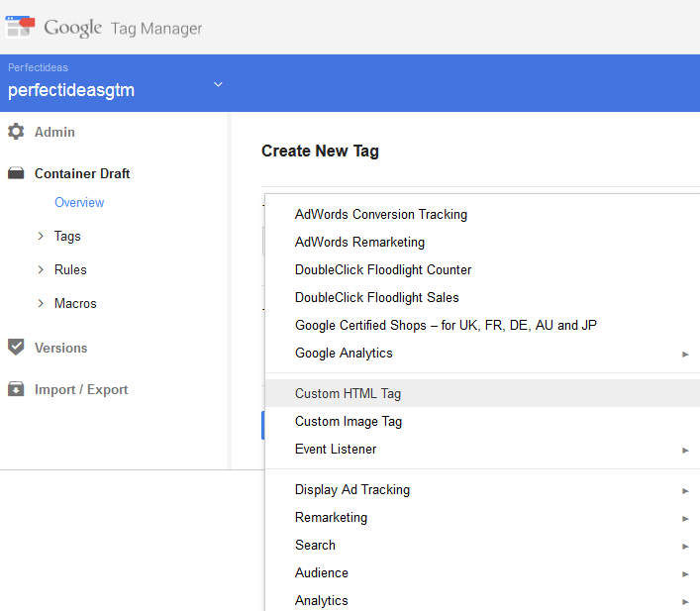This screenshot has width=700, height=611.
Task: Go to the Admin section
Action: (54, 132)
